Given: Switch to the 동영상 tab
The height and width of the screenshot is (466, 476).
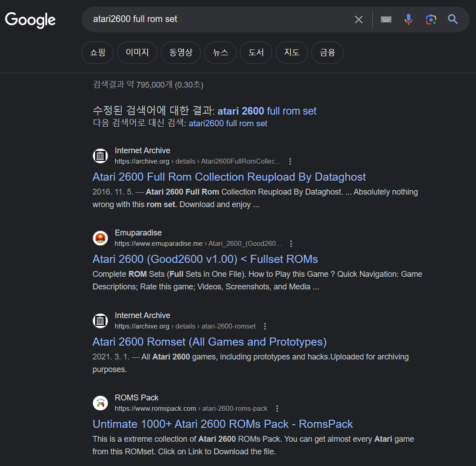Looking at the screenshot, I should click(x=181, y=53).
